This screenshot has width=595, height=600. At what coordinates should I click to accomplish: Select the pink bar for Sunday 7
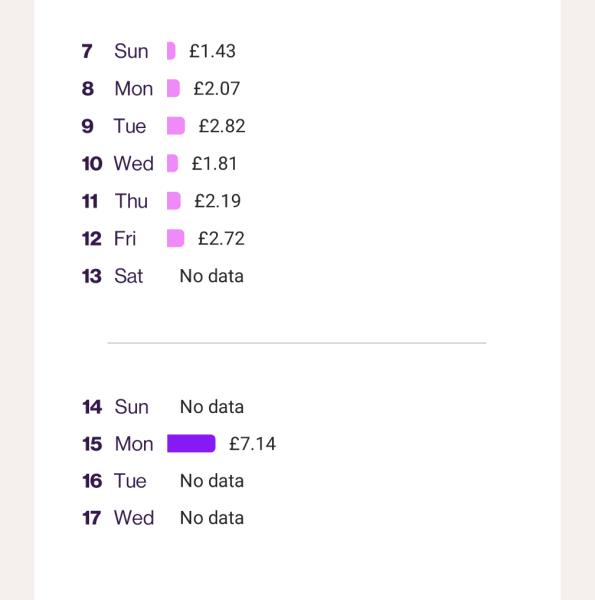(x=171, y=51)
